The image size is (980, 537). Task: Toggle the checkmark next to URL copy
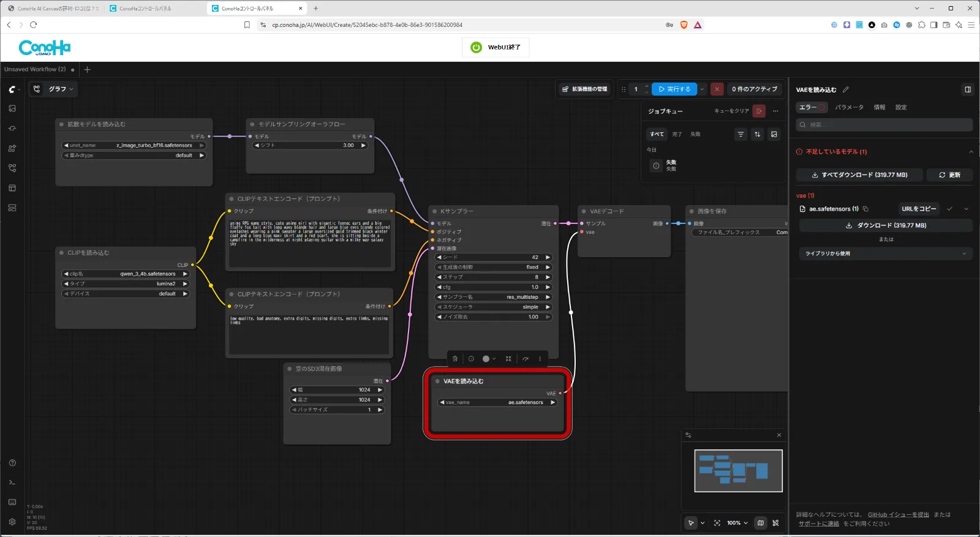click(x=950, y=209)
